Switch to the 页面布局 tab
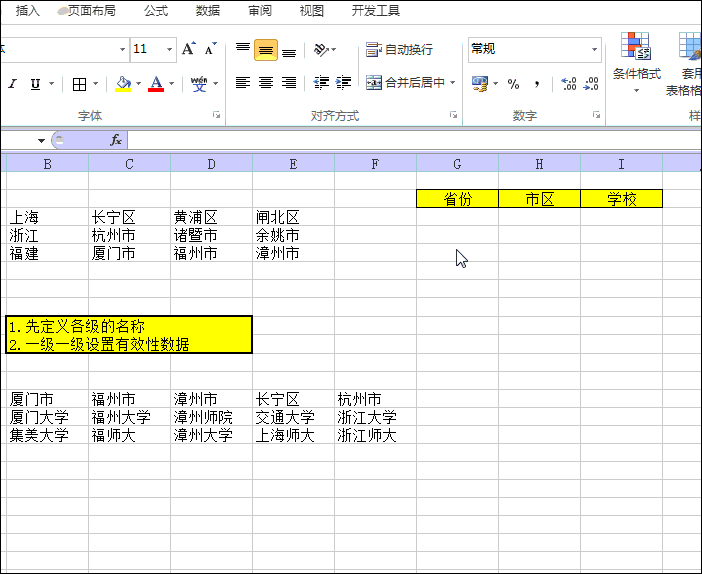702x574 pixels. pyautogui.click(x=91, y=10)
